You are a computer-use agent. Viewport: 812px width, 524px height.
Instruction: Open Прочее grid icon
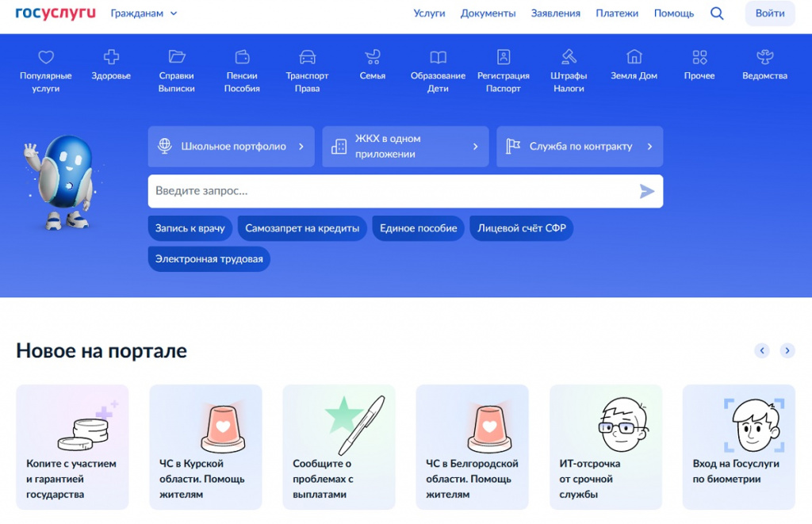pyautogui.click(x=699, y=56)
